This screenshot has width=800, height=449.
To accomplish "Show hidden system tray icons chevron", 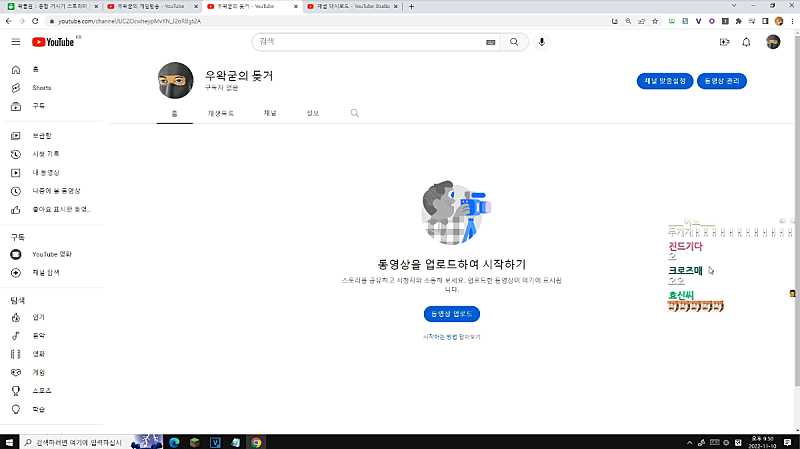I will (689, 443).
